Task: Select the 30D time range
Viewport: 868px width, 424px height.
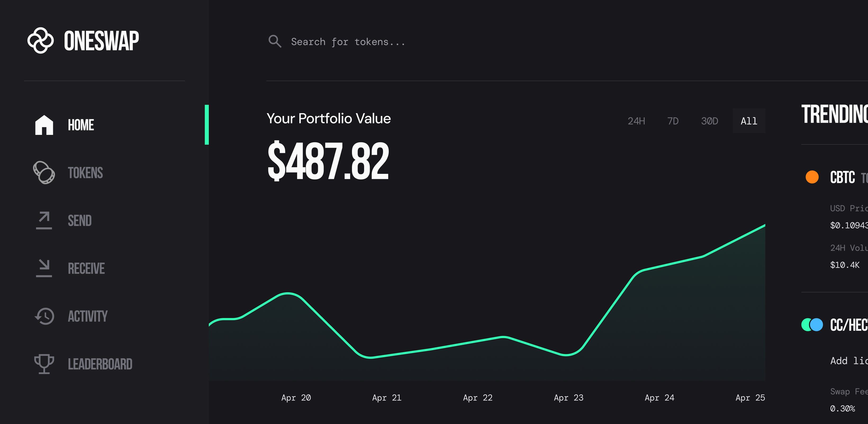Action: pyautogui.click(x=710, y=121)
